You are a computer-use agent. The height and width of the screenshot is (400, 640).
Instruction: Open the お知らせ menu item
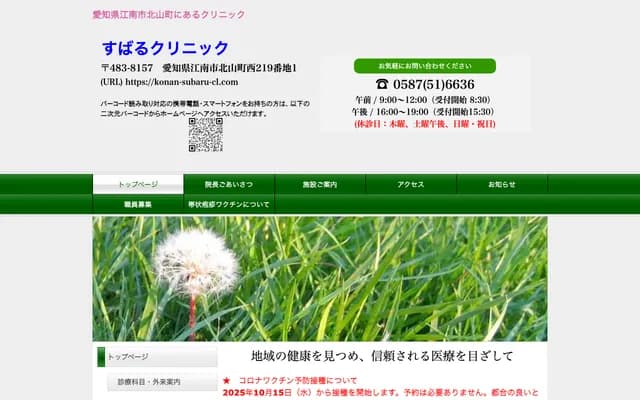[502, 184]
